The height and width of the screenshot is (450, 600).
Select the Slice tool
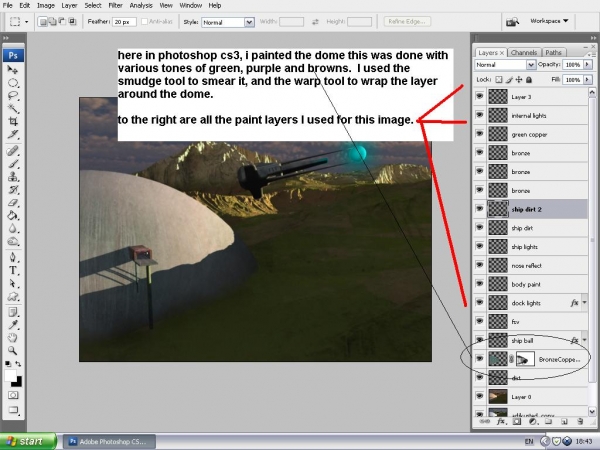pyautogui.click(x=13, y=135)
